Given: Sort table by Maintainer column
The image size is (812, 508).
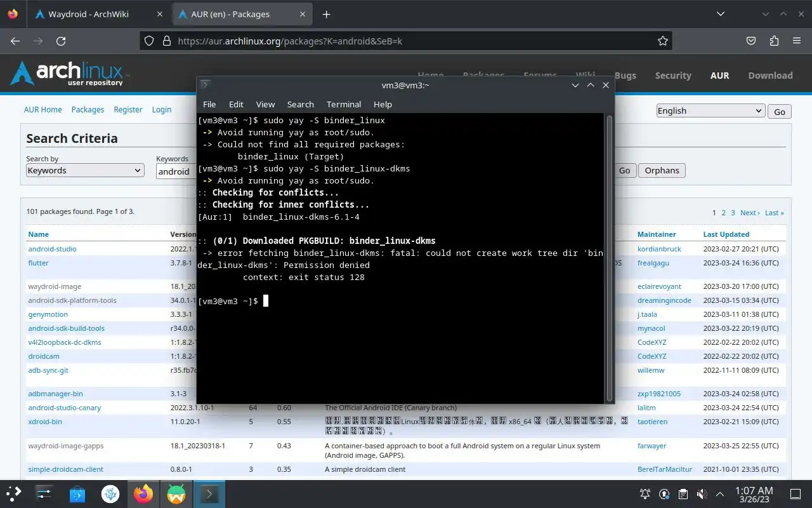Looking at the screenshot, I should tap(657, 234).
